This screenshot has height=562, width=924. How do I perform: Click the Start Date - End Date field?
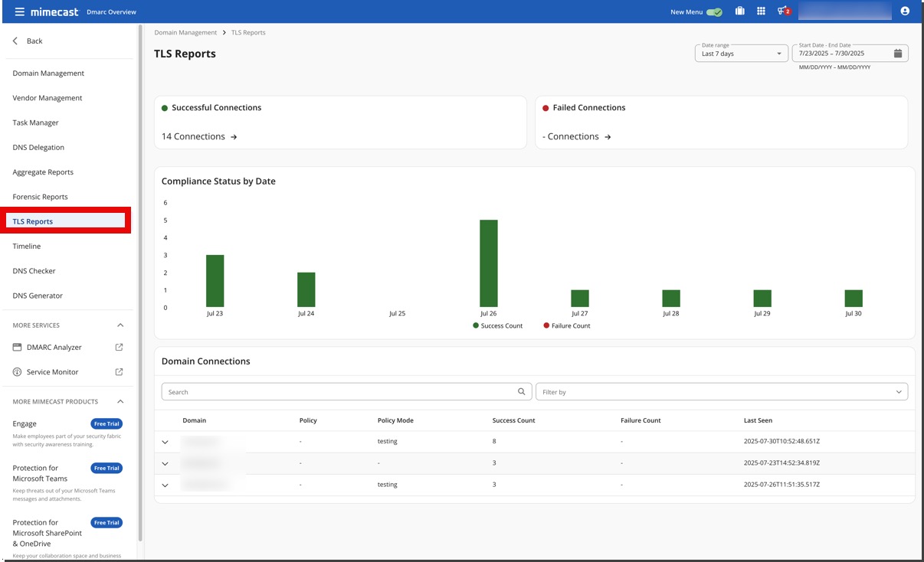tap(850, 54)
